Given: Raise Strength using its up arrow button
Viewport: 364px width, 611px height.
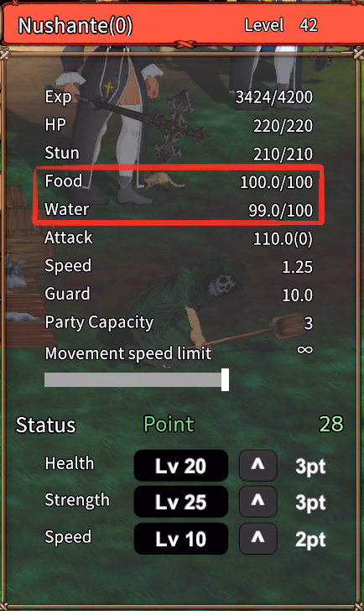Looking at the screenshot, I should click(258, 502).
